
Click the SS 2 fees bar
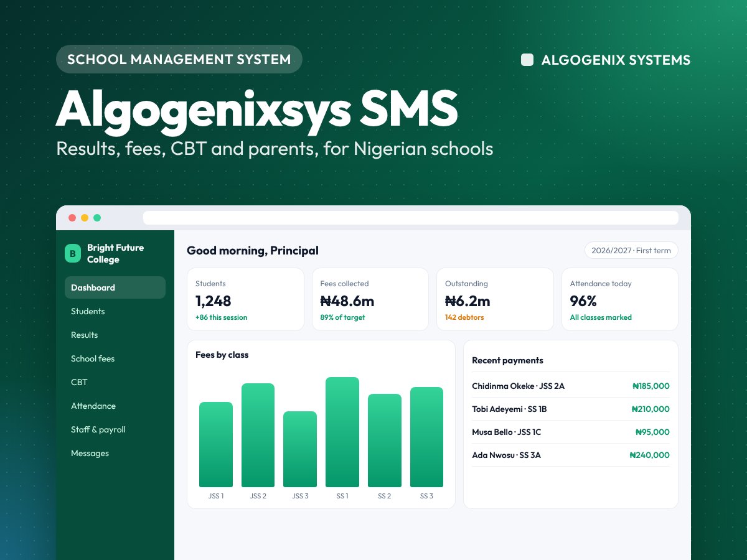pyautogui.click(x=385, y=441)
